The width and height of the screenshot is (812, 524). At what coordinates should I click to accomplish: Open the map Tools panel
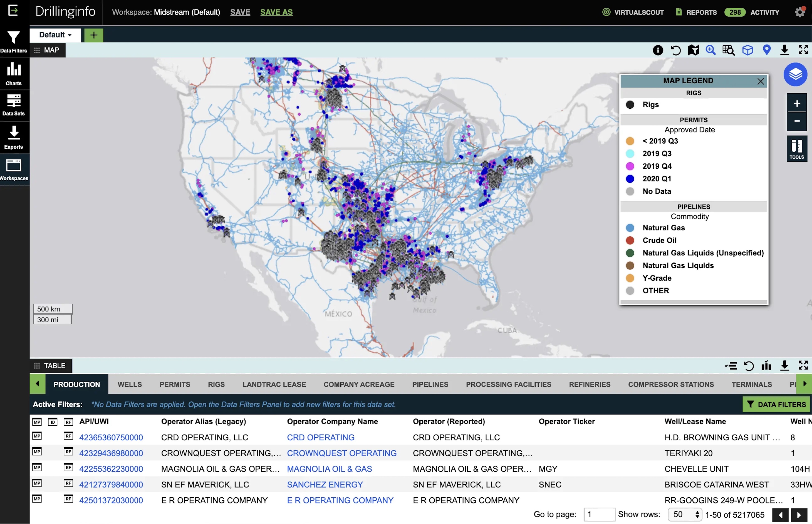[x=796, y=149]
